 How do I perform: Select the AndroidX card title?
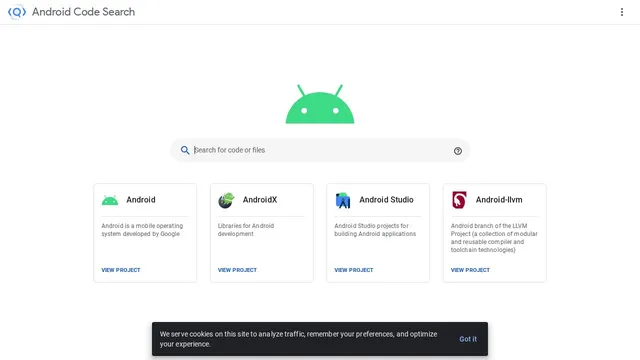(260, 200)
